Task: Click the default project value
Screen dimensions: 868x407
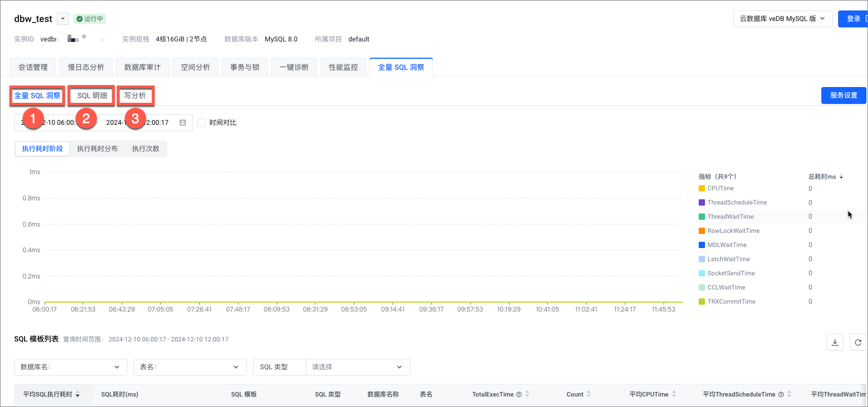Action: [x=359, y=39]
